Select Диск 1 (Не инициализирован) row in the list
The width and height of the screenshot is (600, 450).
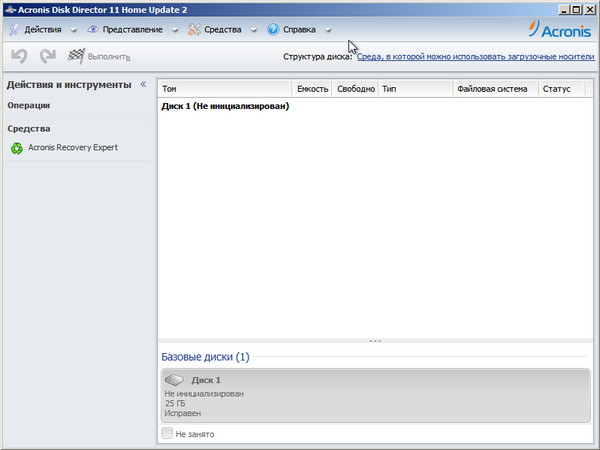225,105
